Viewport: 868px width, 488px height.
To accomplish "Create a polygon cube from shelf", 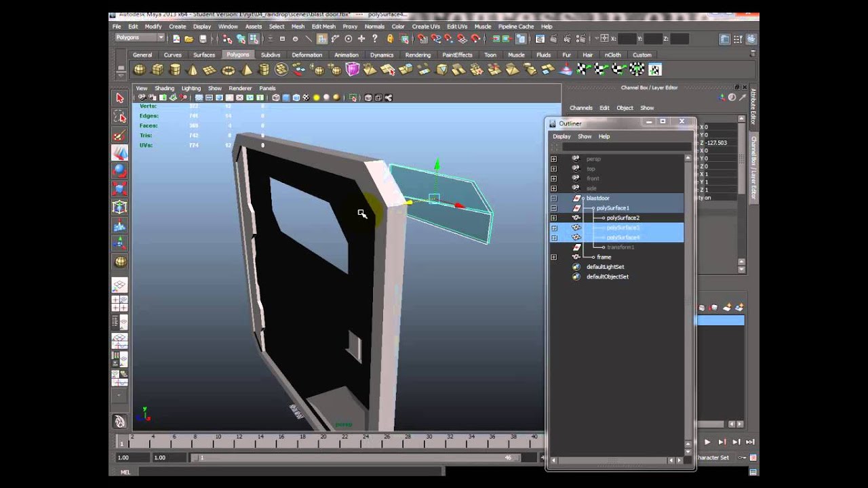I will (x=157, y=69).
